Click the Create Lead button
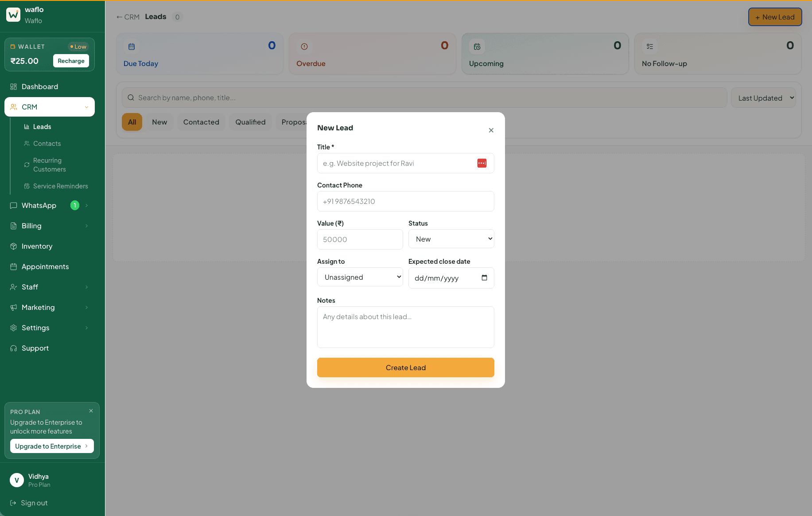This screenshot has width=812, height=516. [x=406, y=367]
